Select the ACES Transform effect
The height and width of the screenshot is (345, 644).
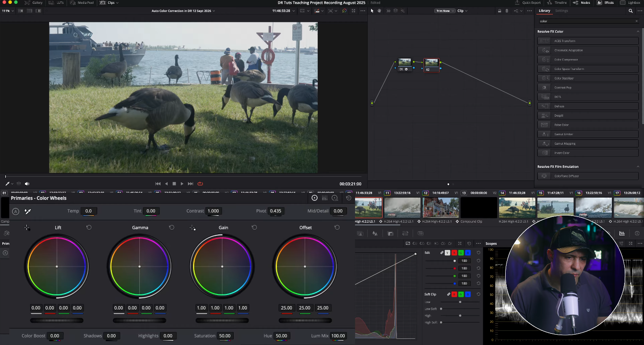pos(588,41)
